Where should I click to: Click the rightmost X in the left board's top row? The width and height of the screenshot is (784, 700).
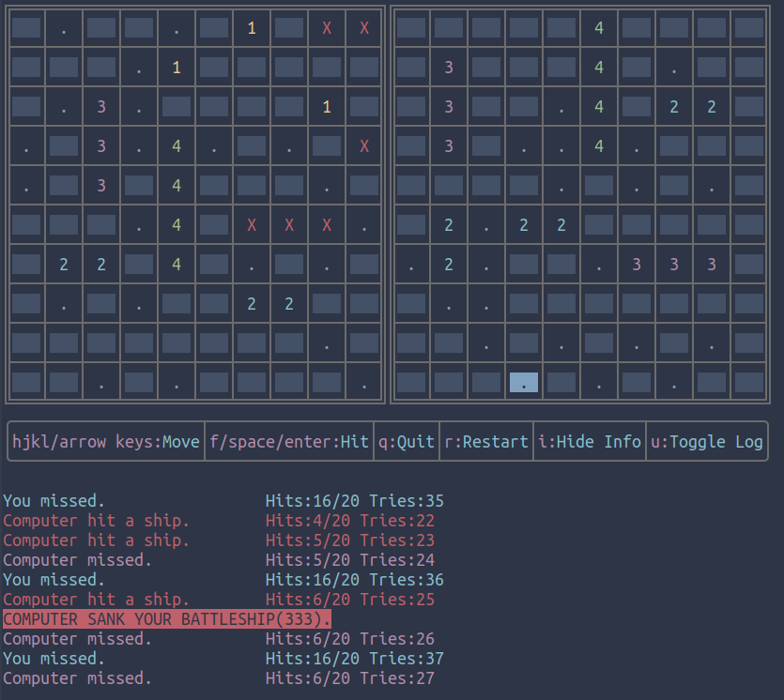[364, 28]
